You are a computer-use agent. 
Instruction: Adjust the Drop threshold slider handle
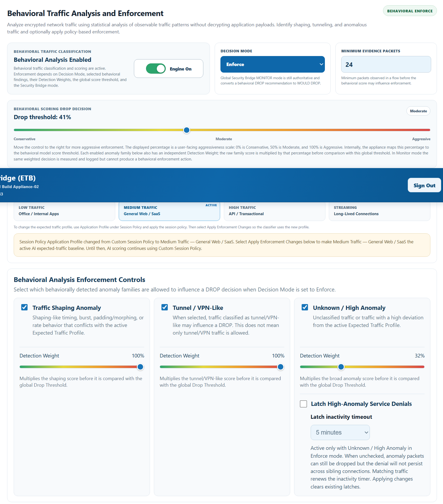[x=187, y=130]
